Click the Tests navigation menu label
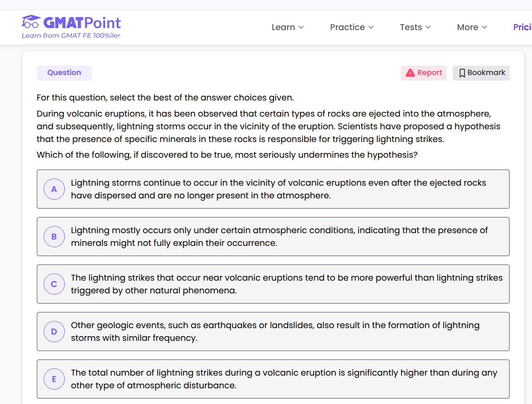The width and height of the screenshot is (532, 404). coord(410,27)
